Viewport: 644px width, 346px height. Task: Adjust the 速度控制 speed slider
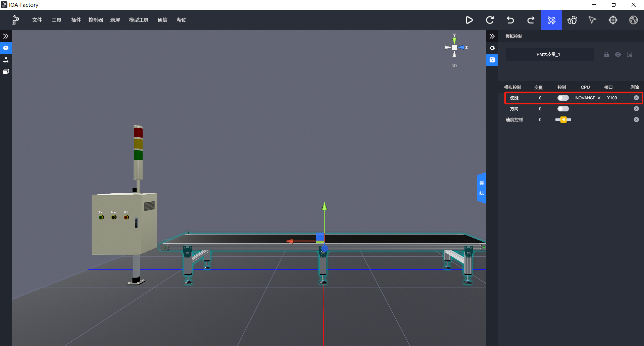coord(563,120)
